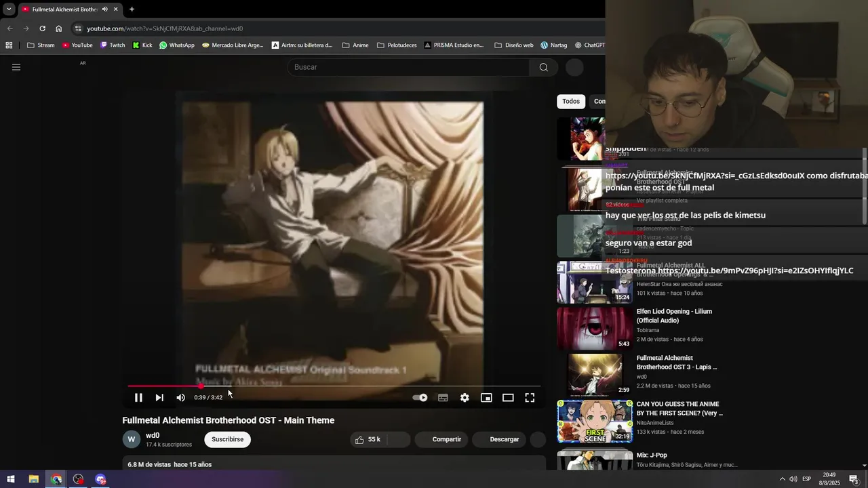
Task: Open the Airtm bookmark
Action: pos(302,45)
